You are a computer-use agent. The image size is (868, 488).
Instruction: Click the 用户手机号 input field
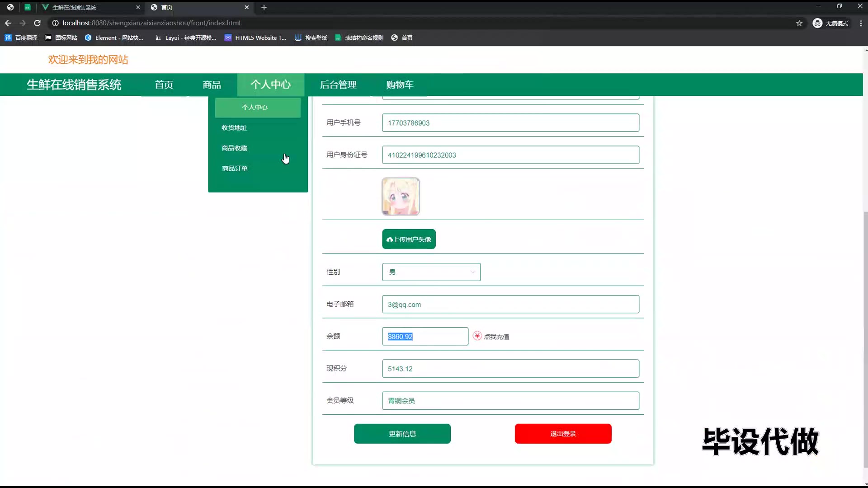click(510, 123)
